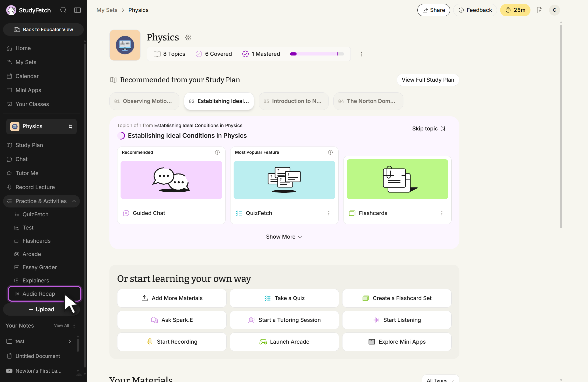Expand Show More activities
588x382 pixels.
(284, 237)
